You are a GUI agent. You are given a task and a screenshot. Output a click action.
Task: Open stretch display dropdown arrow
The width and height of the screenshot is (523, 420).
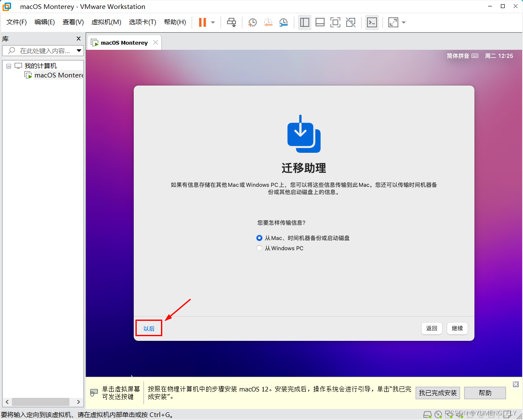404,22
